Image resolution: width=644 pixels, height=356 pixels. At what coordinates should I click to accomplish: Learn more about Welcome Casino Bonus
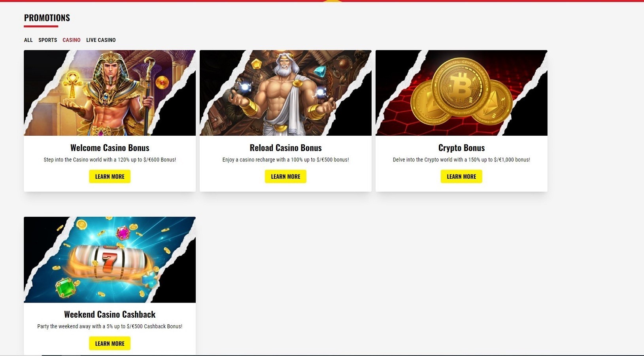click(110, 176)
